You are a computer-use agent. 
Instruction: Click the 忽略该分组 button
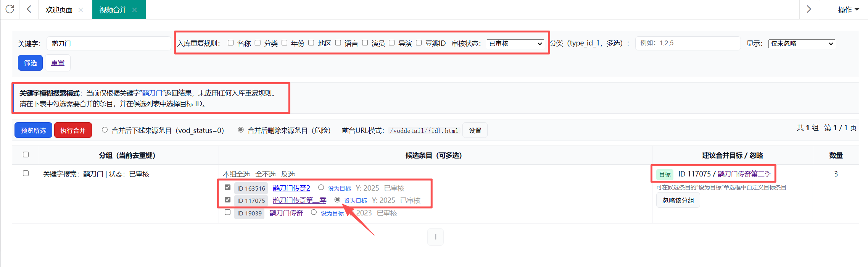click(x=678, y=201)
